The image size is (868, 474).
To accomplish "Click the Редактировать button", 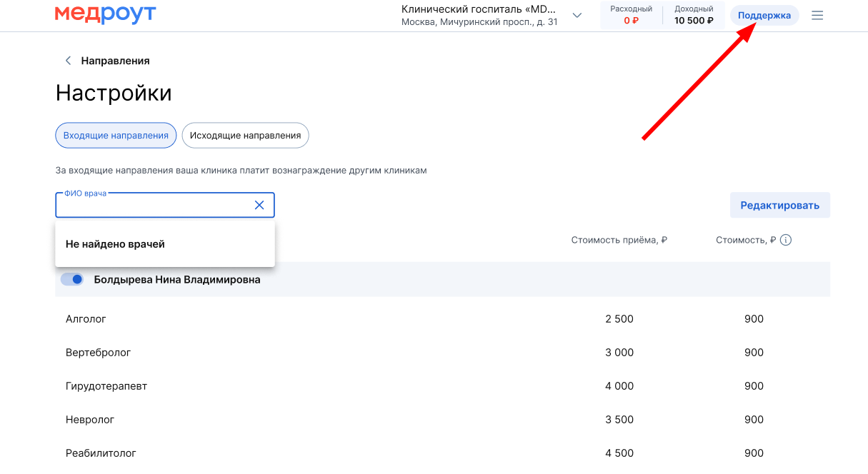I will pyautogui.click(x=779, y=206).
